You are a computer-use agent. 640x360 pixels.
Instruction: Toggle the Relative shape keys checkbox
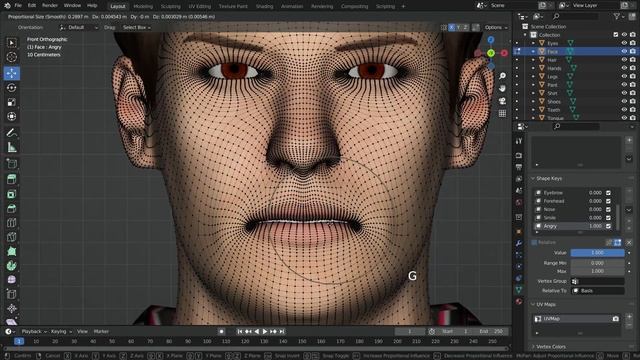534,242
